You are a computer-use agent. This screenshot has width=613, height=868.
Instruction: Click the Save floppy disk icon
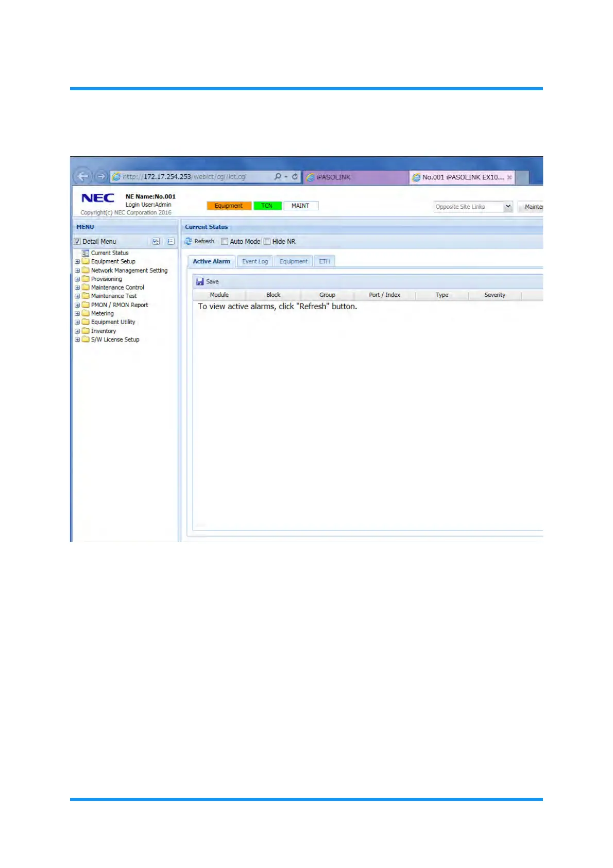point(200,281)
